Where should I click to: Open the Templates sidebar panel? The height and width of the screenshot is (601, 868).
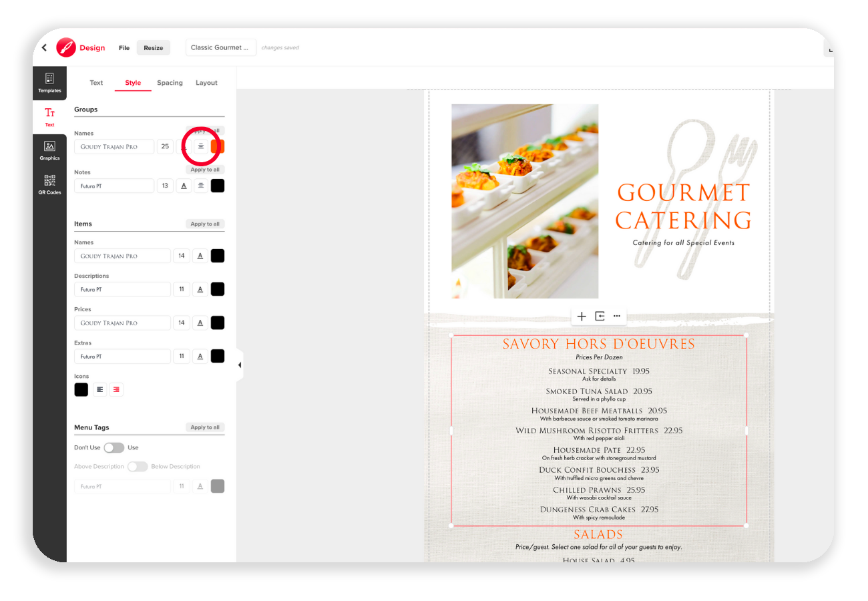(49, 83)
